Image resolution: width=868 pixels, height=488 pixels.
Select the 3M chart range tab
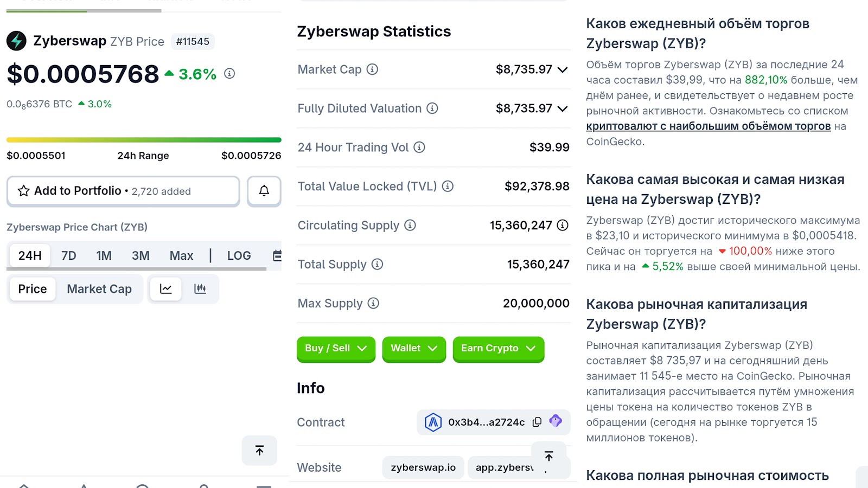pyautogui.click(x=141, y=255)
